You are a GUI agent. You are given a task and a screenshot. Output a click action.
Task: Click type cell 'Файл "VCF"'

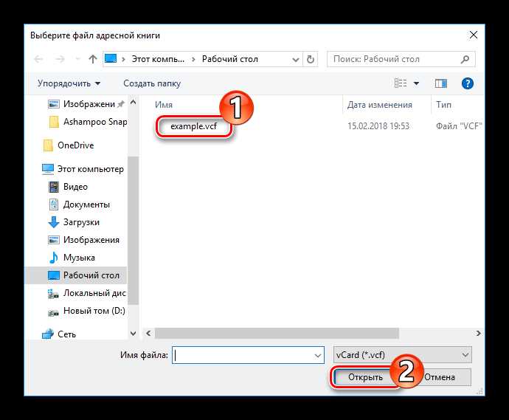click(x=459, y=126)
